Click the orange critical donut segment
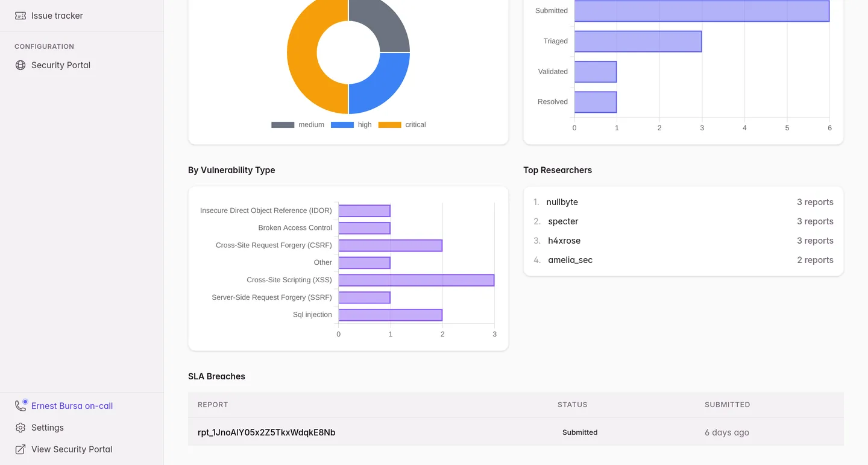The image size is (868, 465). pyautogui.click(x=301, y=53)
